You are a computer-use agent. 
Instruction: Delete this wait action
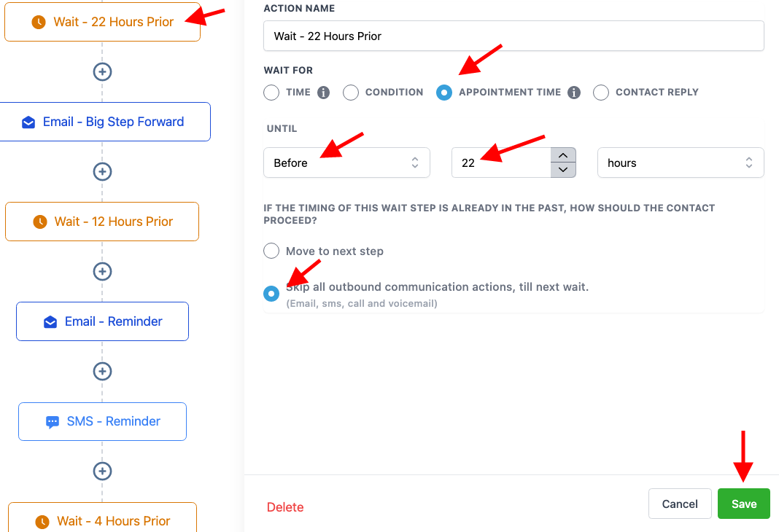(284, 506)
